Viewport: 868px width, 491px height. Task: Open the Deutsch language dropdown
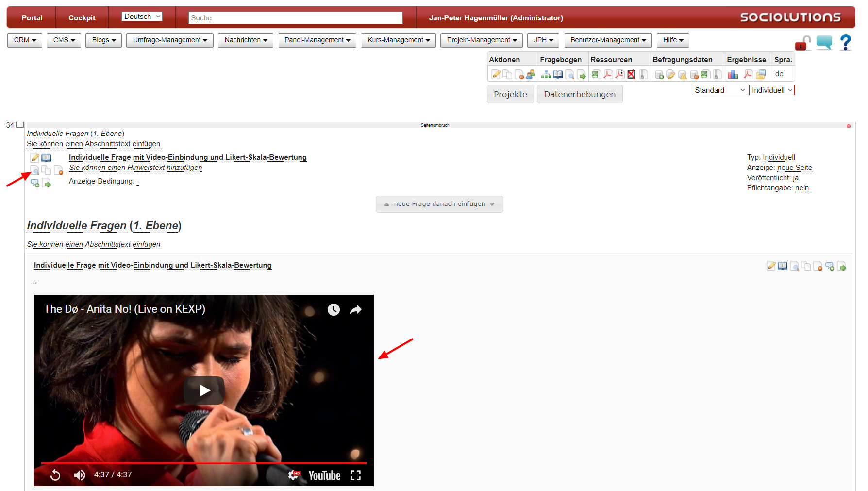coord(142,17)
